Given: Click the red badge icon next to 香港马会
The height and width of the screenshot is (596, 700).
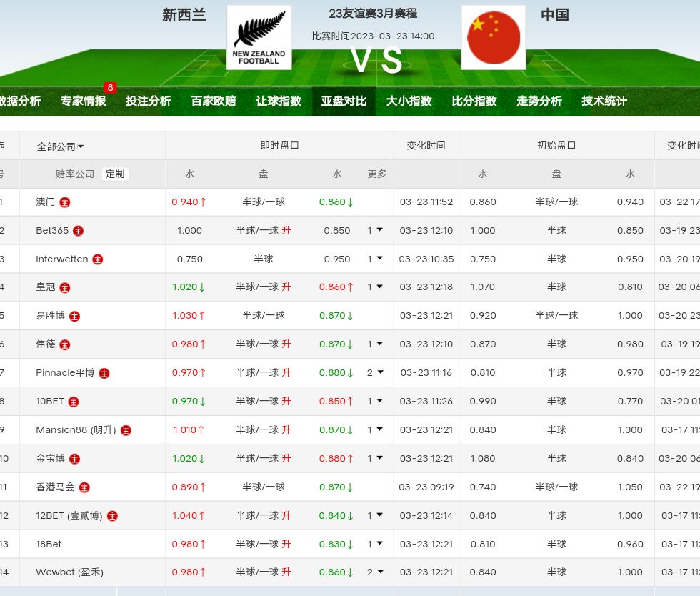Looking at the screenshot, I should pyautogui.click(x=84, y=487).
